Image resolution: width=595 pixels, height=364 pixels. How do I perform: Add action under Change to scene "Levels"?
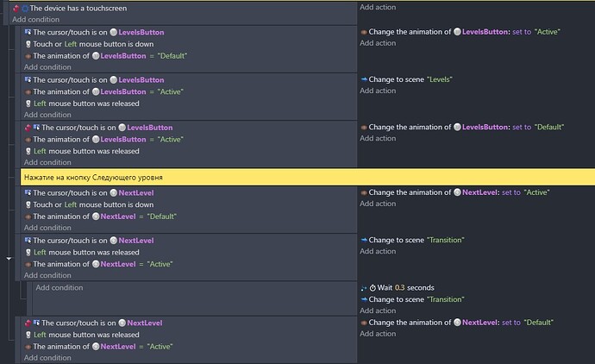coord(378,91)
